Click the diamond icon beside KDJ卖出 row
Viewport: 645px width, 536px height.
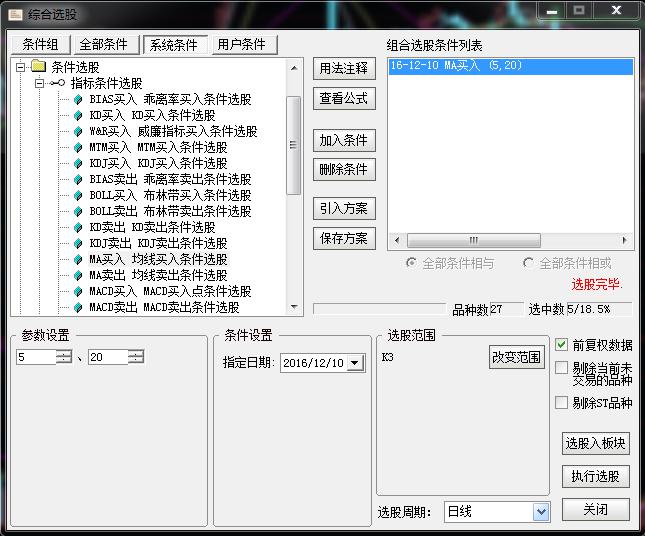[78, 244]
